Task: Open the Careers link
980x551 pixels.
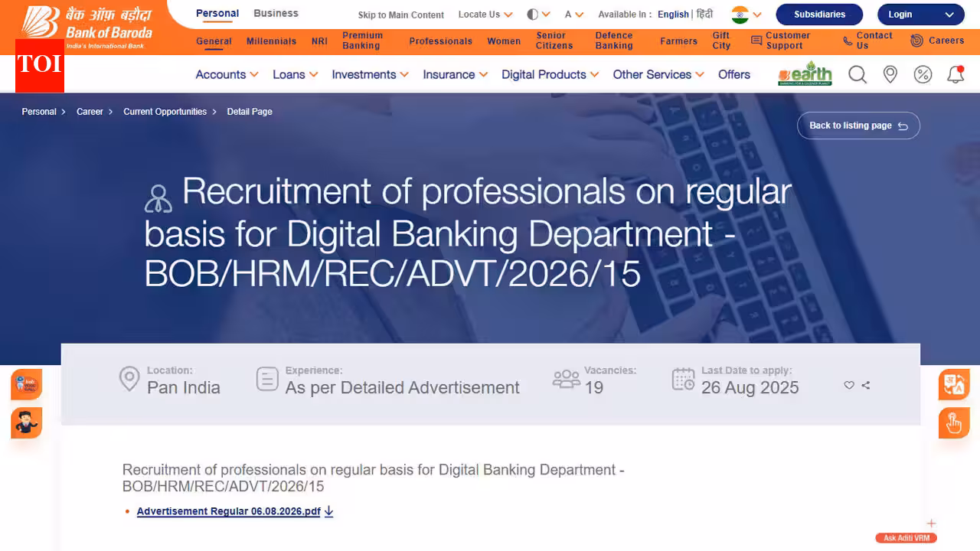Action: (937, 41)
